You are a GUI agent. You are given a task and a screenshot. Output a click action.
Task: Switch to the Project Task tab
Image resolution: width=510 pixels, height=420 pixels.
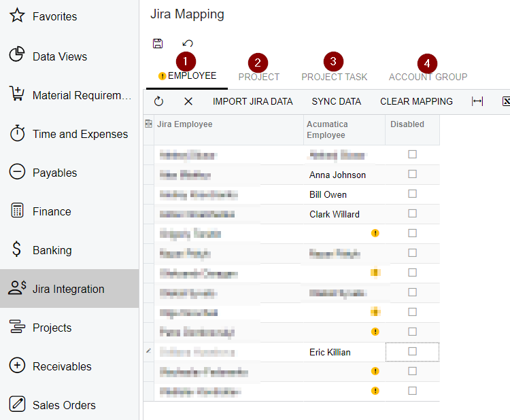[x=335, y=77]
